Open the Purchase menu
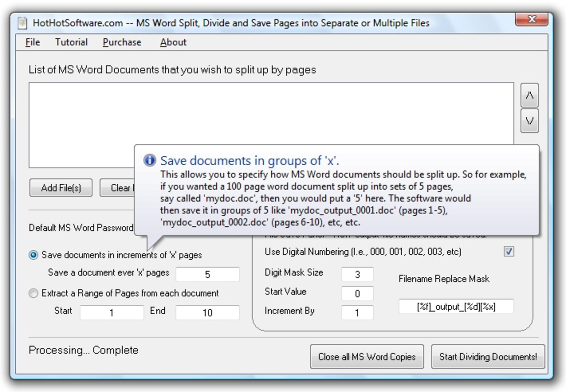This screenshot has height=392, width=566. pos(122,42)
